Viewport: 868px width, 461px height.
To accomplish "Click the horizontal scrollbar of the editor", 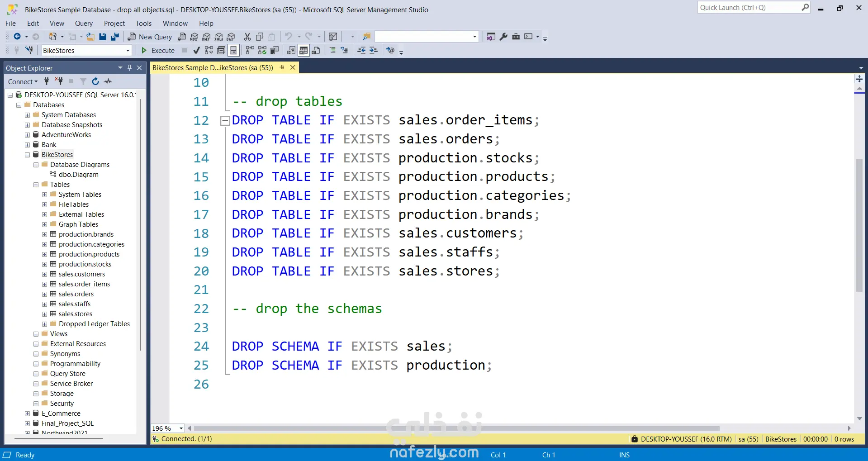I will click(457, 428).
